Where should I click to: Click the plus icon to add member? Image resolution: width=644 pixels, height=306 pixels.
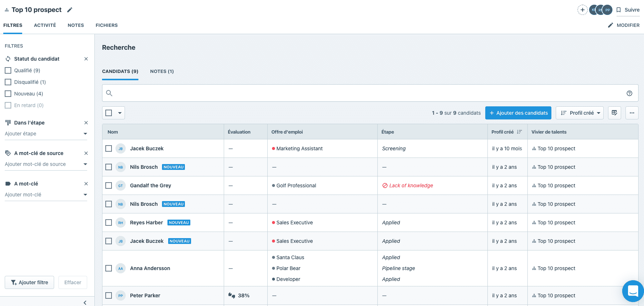(x=582, y=10)
